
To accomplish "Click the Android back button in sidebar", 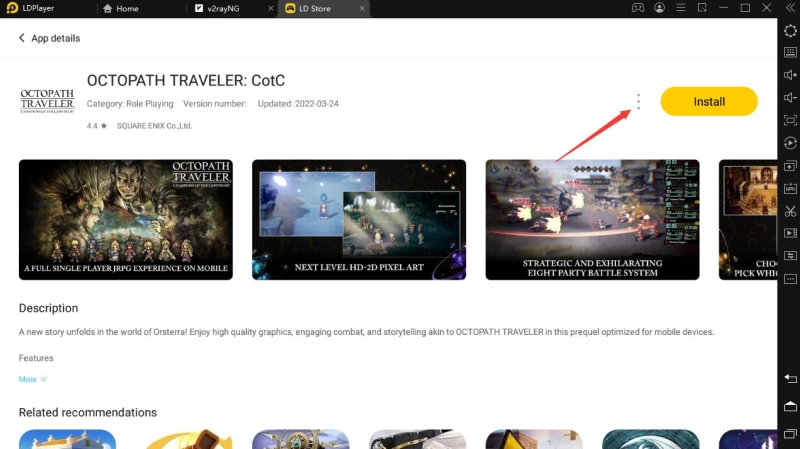I will (x=790, y=379).
